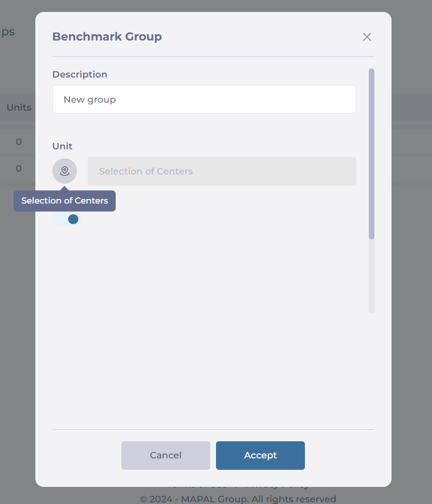Close the Benchmark Group dialog with X
Image resolution: width=432 pixels, height=504 pixels.
[367, 37]
